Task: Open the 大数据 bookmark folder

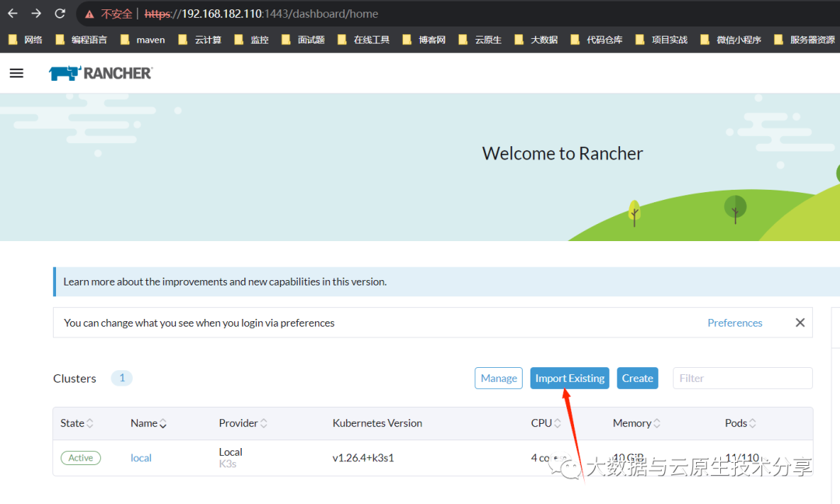Action: [536, 40]
